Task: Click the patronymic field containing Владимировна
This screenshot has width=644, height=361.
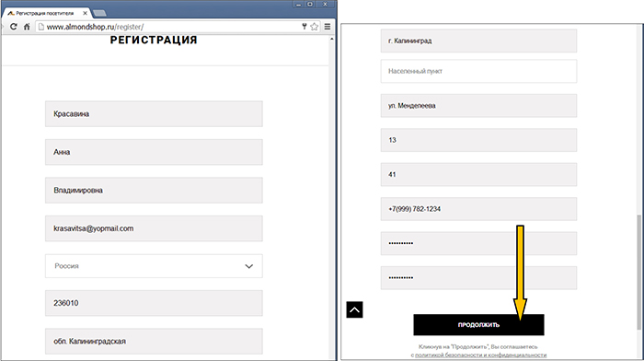Action: click(154, 191)
